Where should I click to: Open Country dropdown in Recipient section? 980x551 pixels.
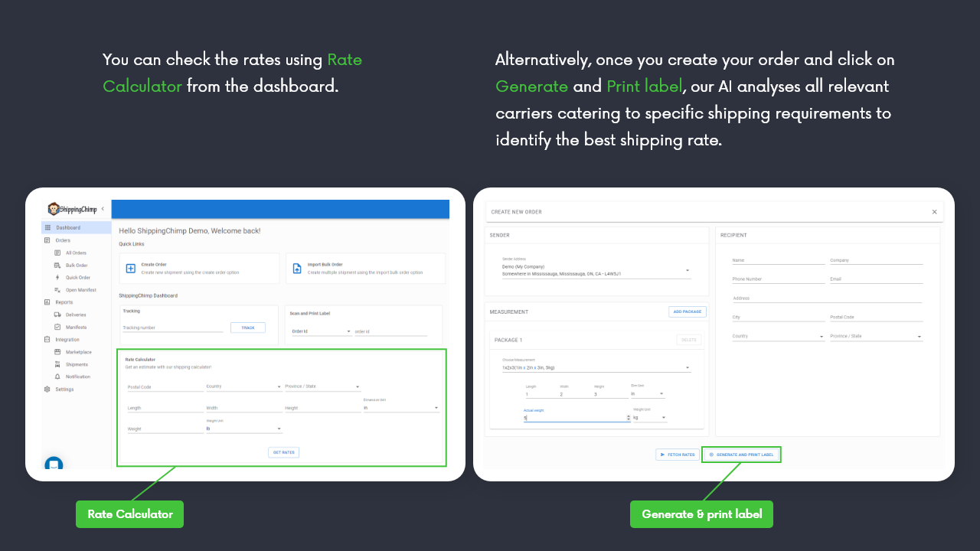[778, 336]
